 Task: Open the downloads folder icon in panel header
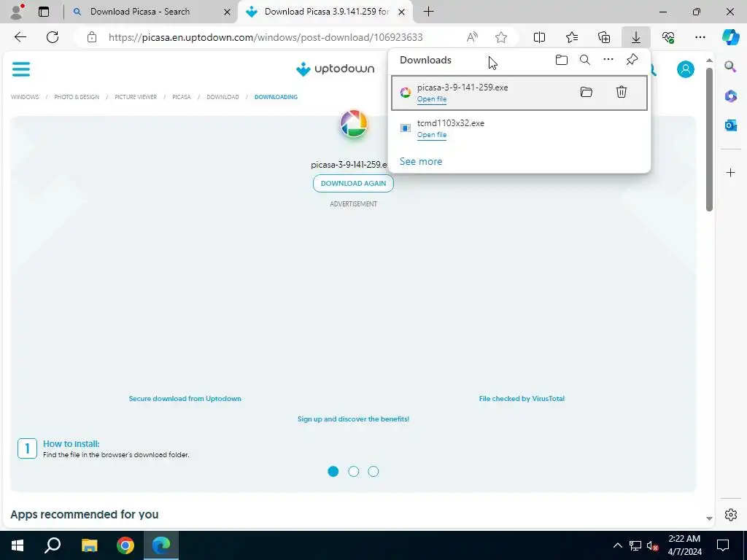[562, 60]
